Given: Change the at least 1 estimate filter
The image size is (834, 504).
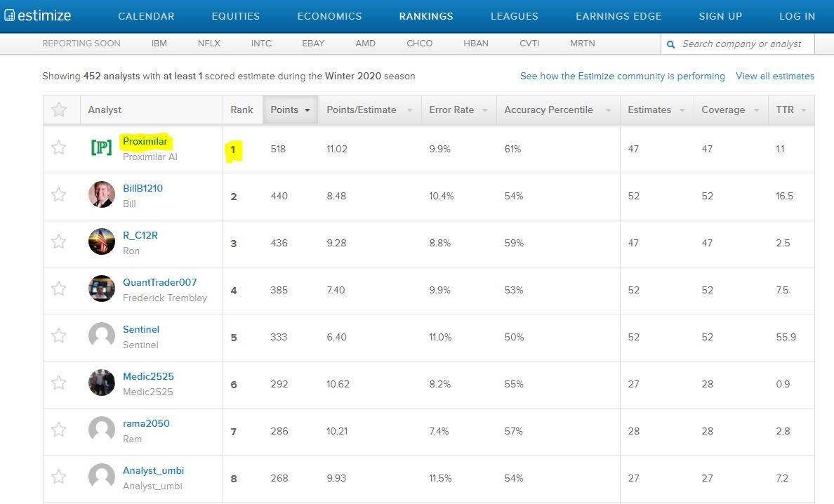Looking at the screenshot, I should pyautogui.click(x=183, y=76).
